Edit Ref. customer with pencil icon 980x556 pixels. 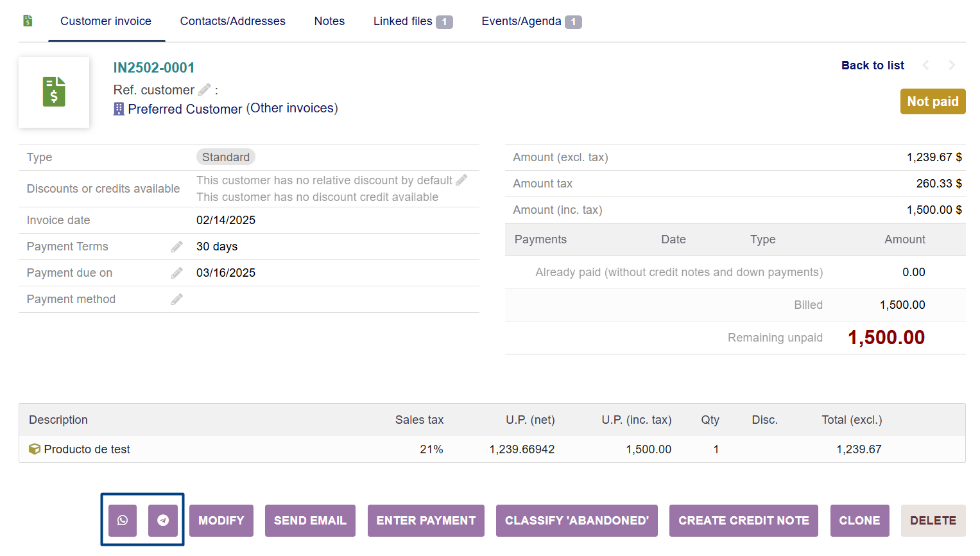pyautogui.click(x=205, y=90)
